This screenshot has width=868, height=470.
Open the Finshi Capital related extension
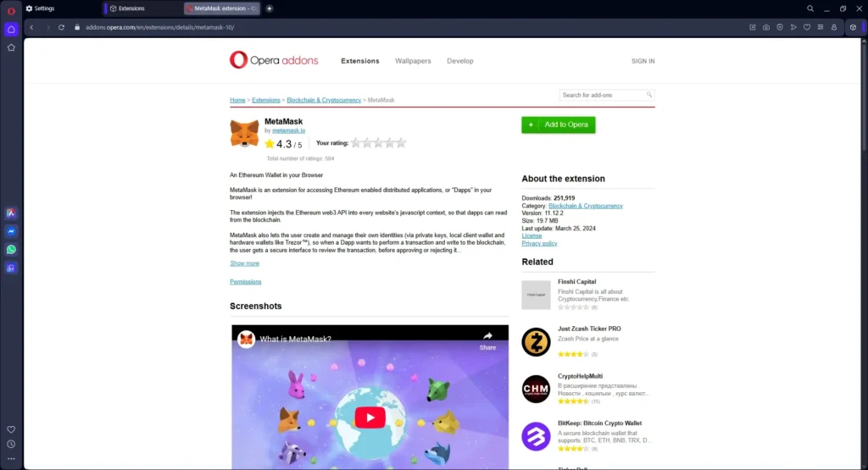[x=576, y=281]
